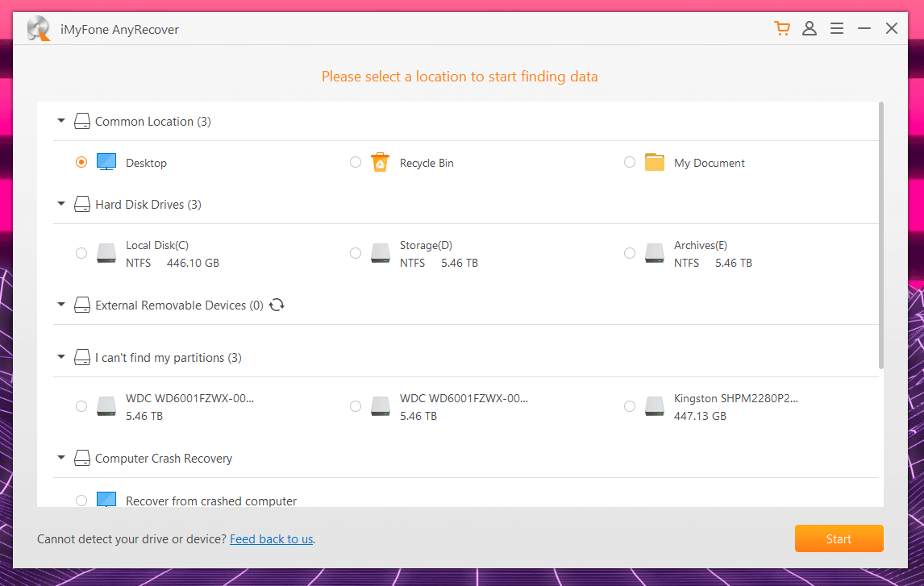Open the hamburger menu
Image resolution: width=924 pixels, height=586 pixels.
click(837, 28)
